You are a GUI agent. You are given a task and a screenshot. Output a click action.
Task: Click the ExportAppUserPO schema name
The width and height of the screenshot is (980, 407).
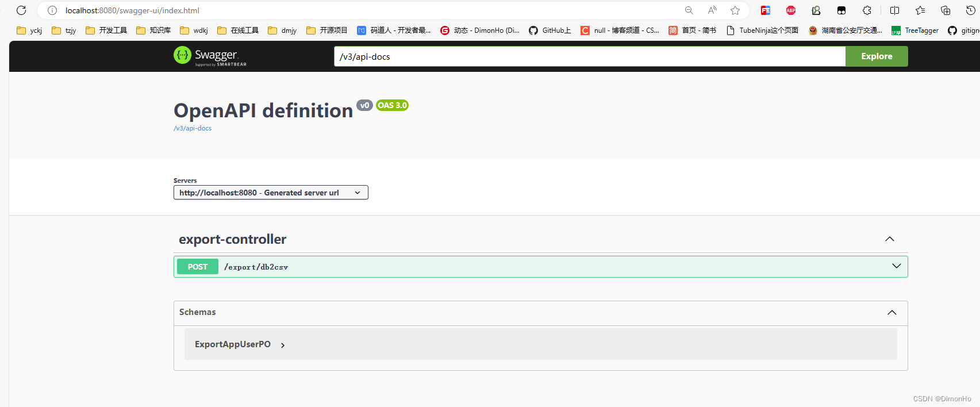(x=233, y=344)
